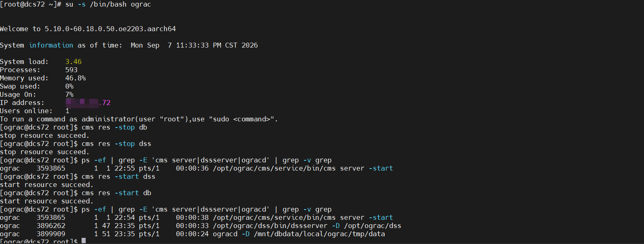Click the /mnt/dbdata/local/ograc/tmp/data path
This screenshot has height=244, width=644.
[319, 234]
